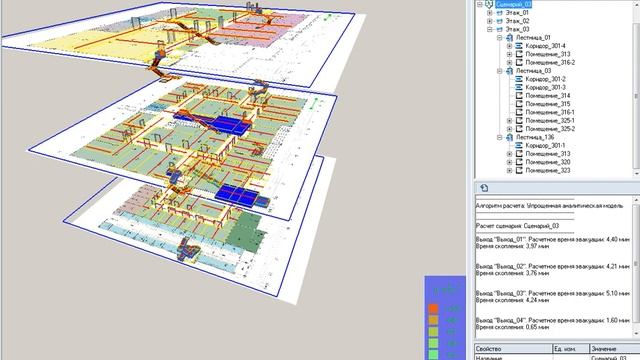Click the staircase icon of Лестница_136
The image size is (640, 360).
click(x=509, y=137)
